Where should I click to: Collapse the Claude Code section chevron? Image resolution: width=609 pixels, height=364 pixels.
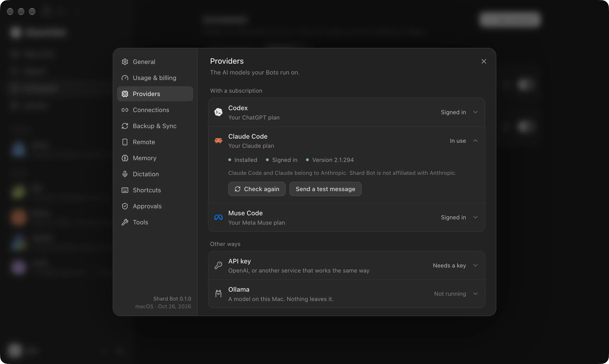(475, 141)
